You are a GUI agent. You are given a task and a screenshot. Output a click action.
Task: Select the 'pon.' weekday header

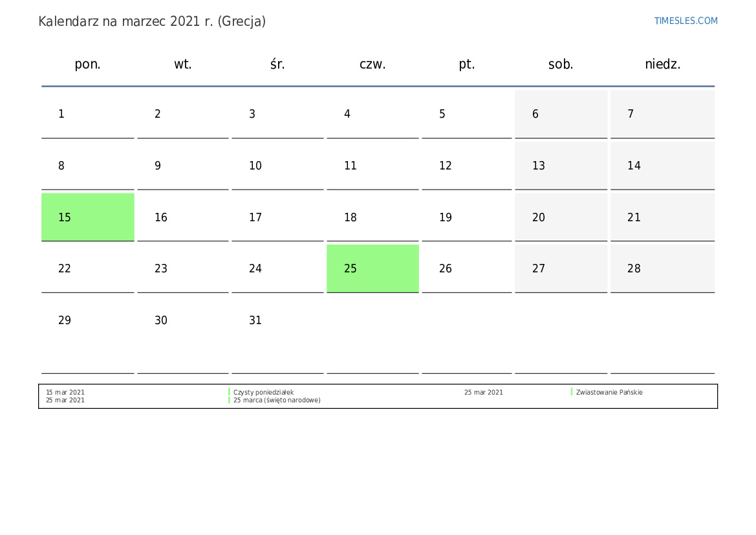click(x=88, y=64)
